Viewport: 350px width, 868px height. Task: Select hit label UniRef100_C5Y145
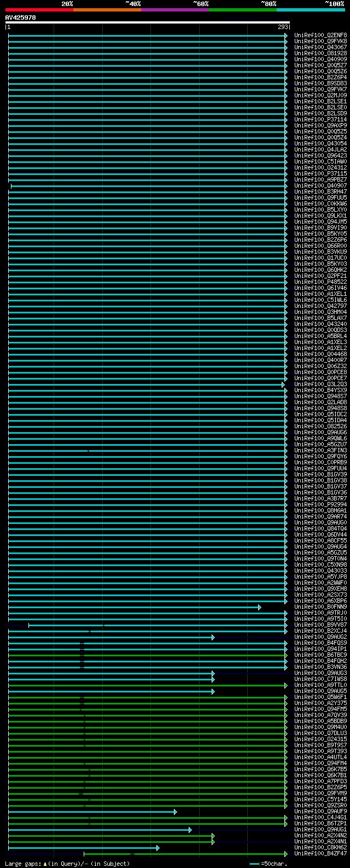[x=320, y=800]
